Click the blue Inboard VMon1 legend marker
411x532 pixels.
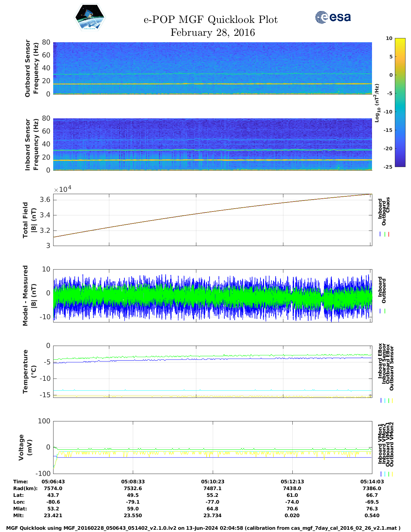click(x=381, y=474)
